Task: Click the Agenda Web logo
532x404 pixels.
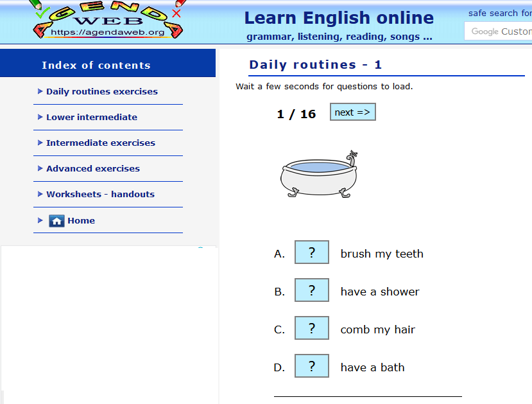Action: [107, 21]
